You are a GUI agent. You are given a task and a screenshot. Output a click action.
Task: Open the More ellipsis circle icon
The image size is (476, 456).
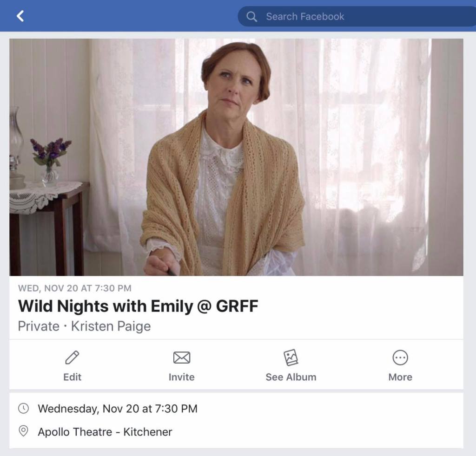click(x=400, y=358)
